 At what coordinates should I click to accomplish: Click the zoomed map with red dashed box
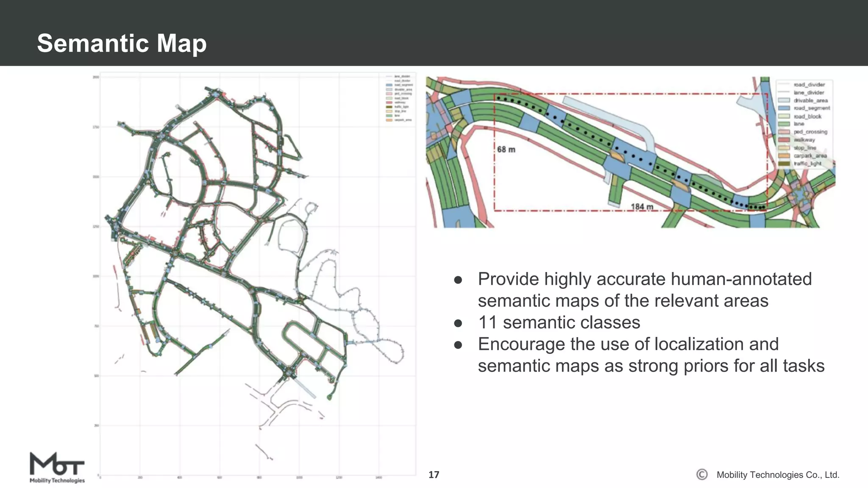coord(630,152)
